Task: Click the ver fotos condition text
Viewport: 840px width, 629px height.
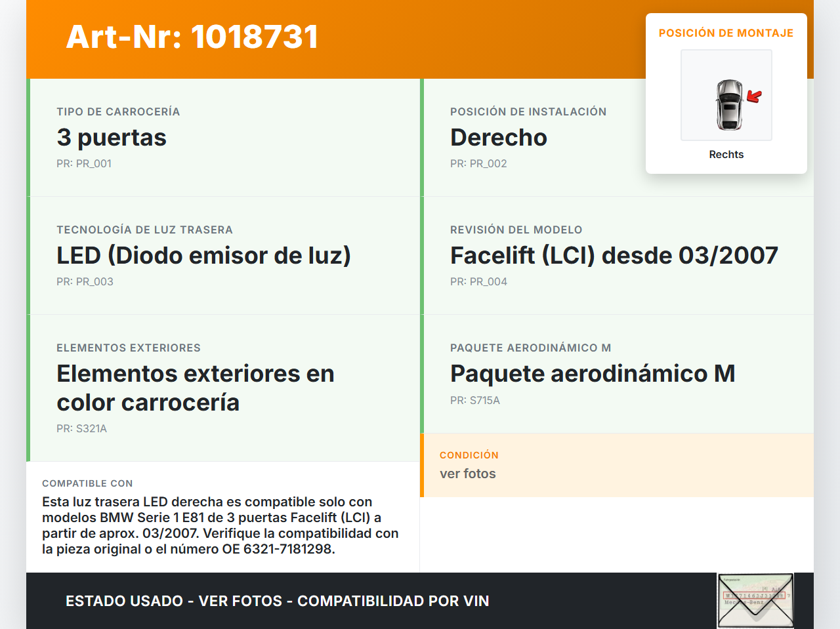Action: tap(467, 474)
